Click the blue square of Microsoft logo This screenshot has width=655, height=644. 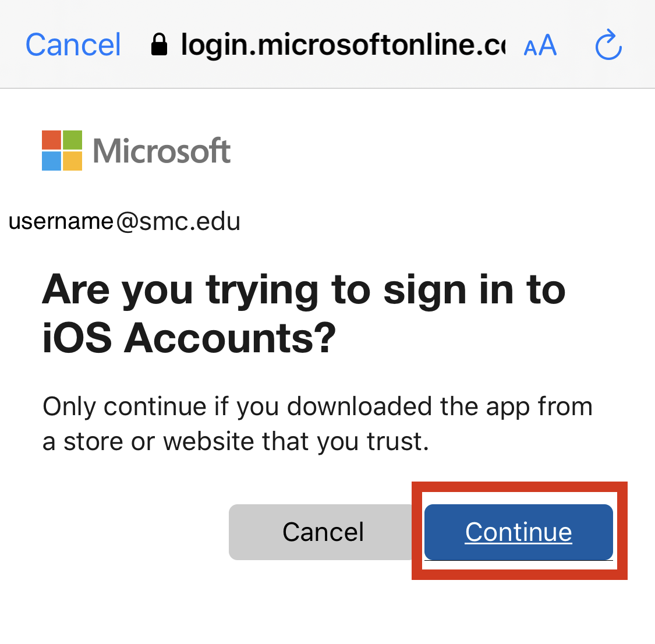click(x=51, y=161)
